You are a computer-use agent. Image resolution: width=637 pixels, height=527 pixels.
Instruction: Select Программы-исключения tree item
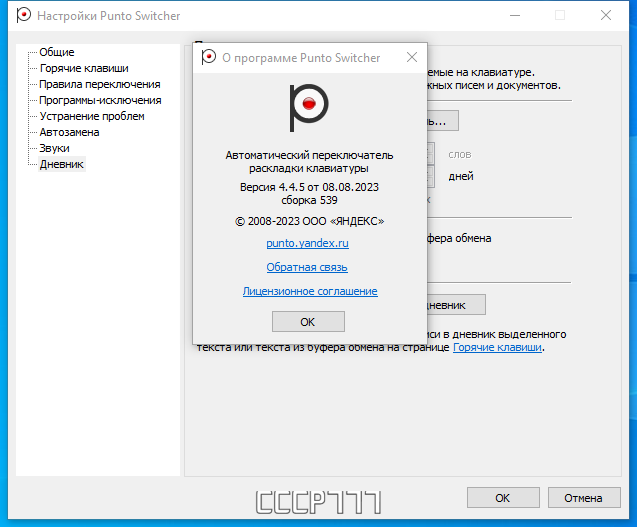(x=100, y=100)
